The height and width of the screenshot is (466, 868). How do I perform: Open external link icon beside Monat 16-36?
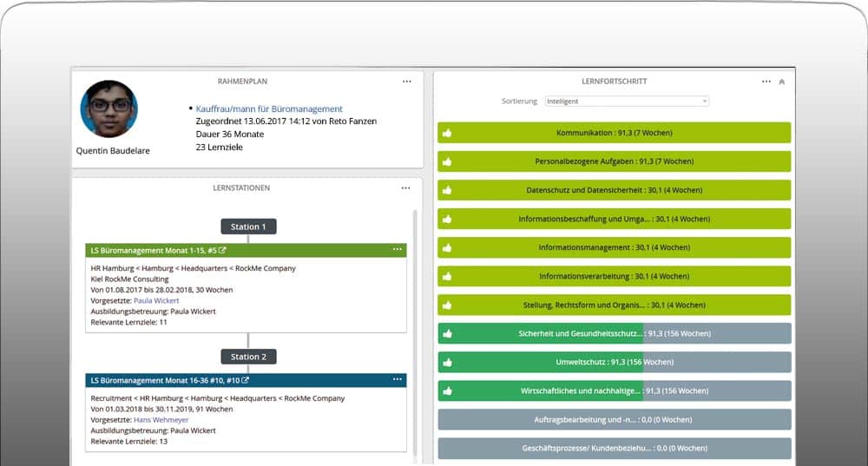click(x=246, y=380)
